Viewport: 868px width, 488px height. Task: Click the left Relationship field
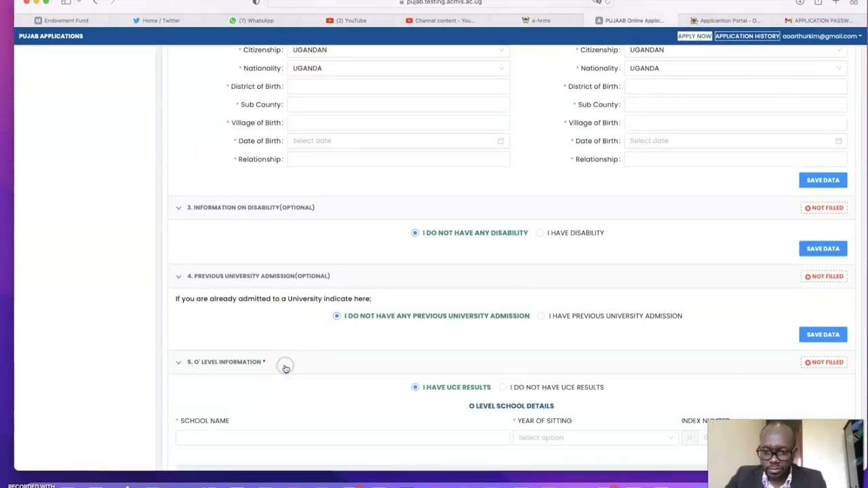[399, 159]
